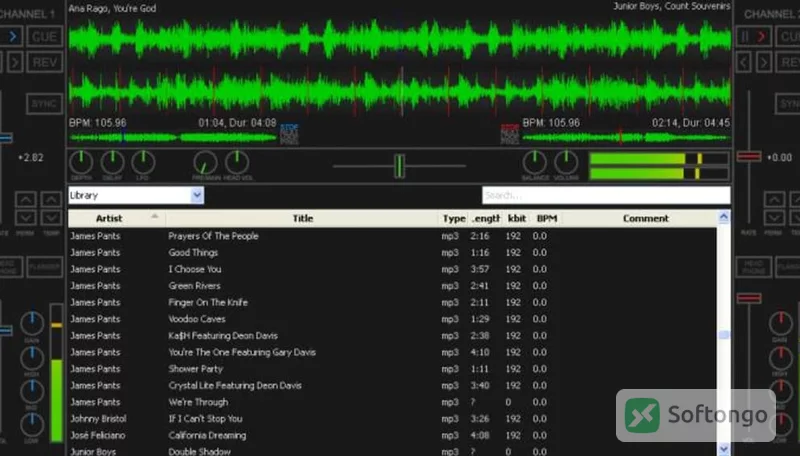
Task: Click the Channel 1 SYNC button
Action: (45, 104)
